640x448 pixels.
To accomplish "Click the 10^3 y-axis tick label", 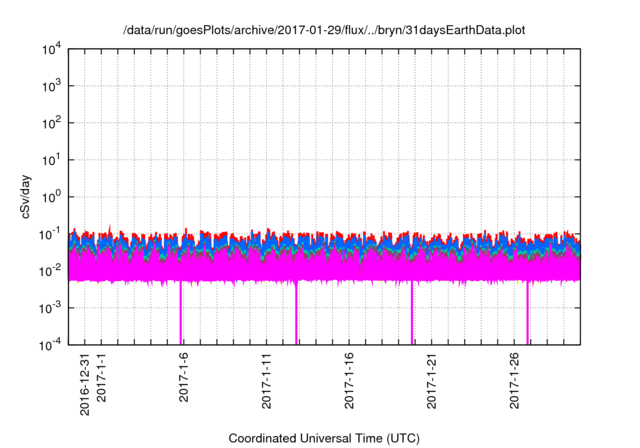I will click(x=52, y=86).
